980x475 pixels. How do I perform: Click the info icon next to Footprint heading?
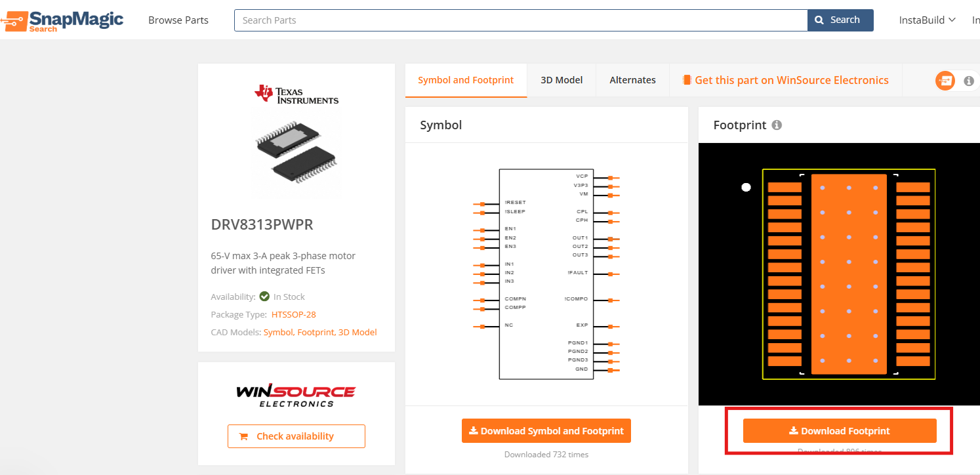(777, 125)
